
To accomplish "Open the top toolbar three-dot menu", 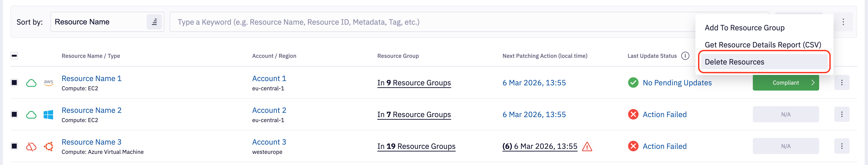I will [843, 22].
